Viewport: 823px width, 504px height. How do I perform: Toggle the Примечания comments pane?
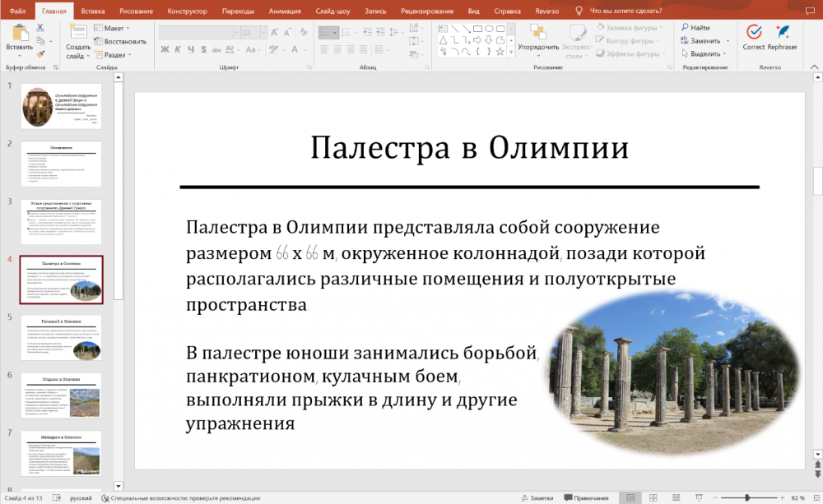585,498
